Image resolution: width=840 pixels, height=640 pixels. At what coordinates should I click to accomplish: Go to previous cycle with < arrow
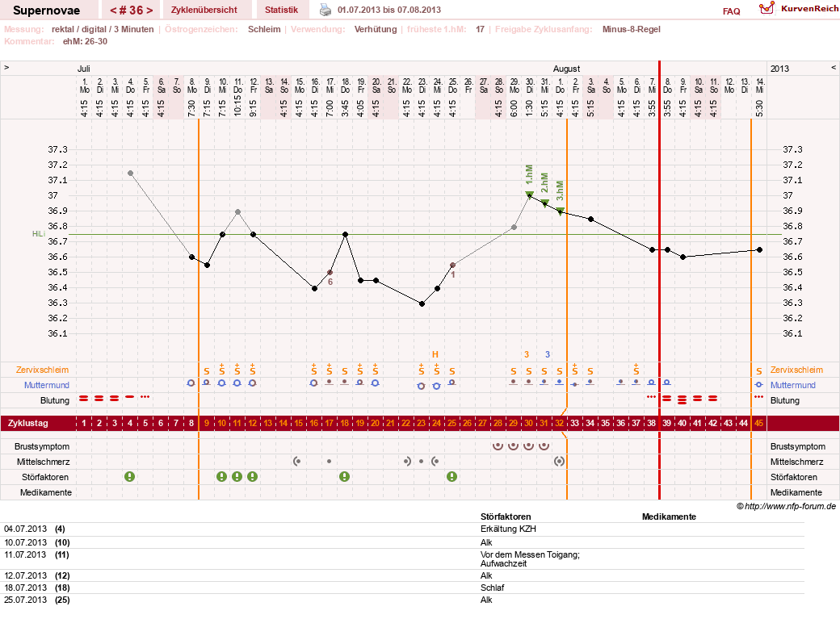[x=113, y=10]
